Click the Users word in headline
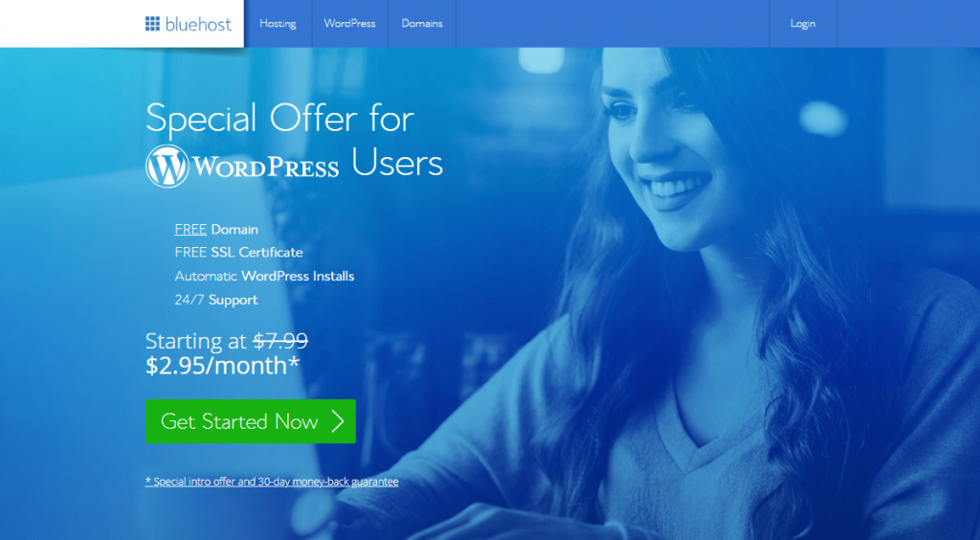Image resolution: width=980 pixels, height=540 pixels. [397, 164]
